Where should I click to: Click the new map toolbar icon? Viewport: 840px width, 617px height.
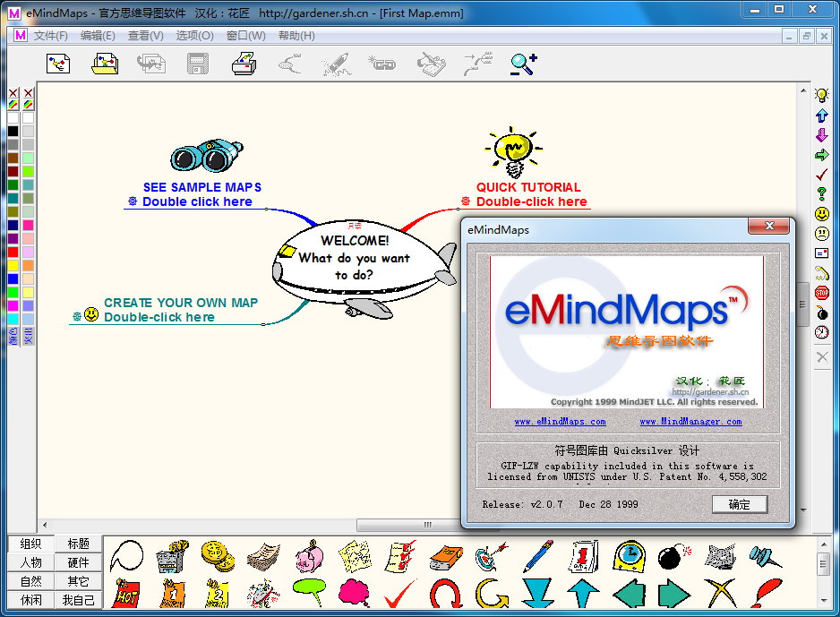point(59,64)
